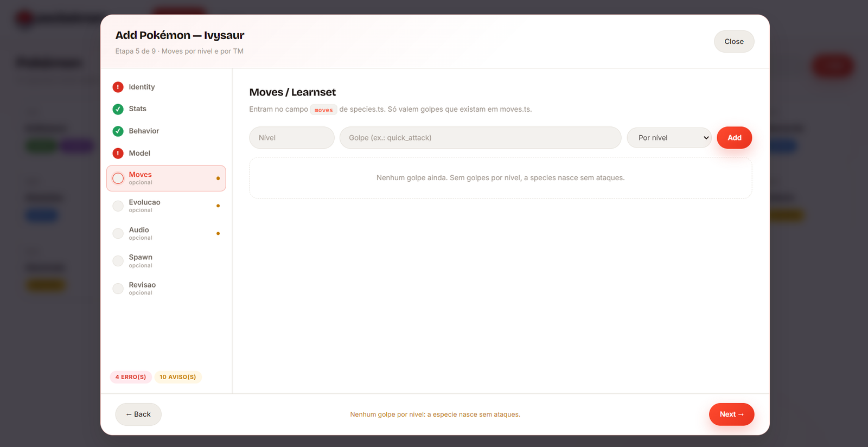Click the Spawn step circle indicator
Viewport: 868px width, 447px height.
tap(118, 261)
